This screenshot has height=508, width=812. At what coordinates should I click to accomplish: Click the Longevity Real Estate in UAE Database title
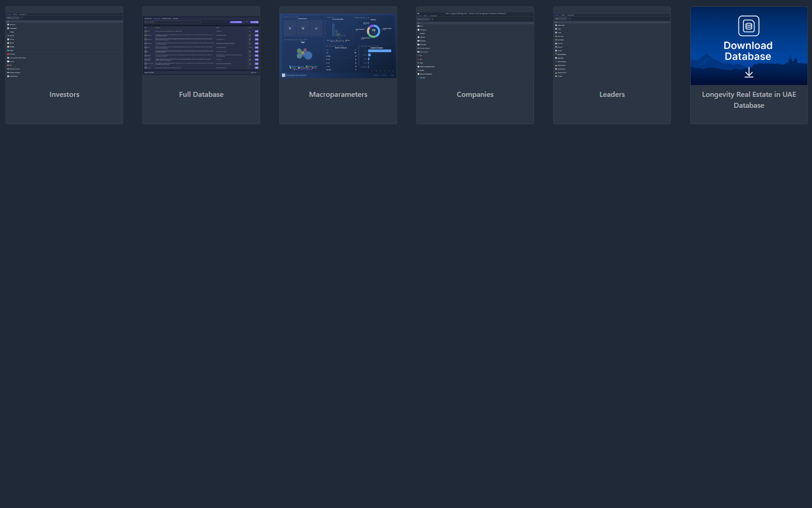[749, 100]
